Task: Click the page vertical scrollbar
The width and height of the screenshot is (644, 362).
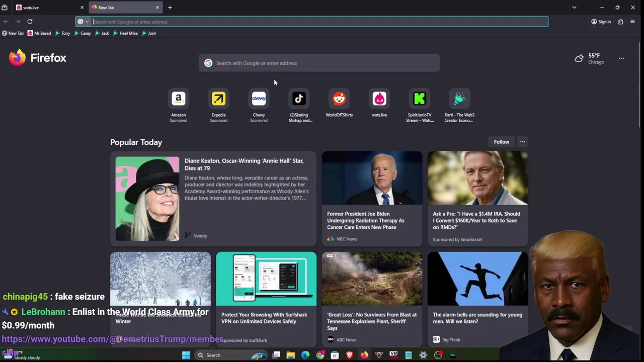Action: (640, 85)
